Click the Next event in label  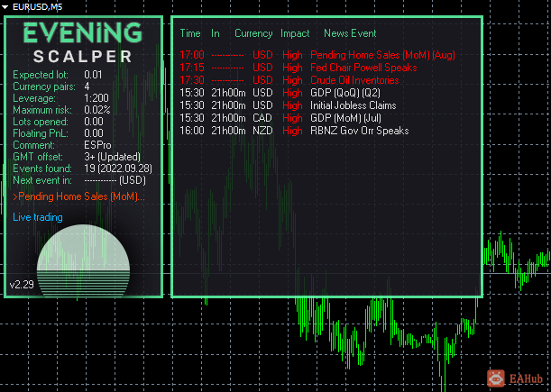(x=42, y=180)
